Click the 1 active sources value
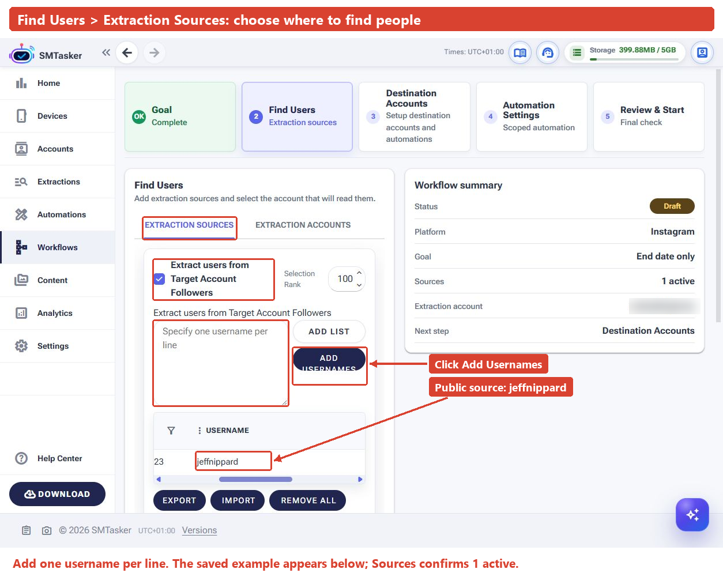This screenshot has width=723, height=588. click(x=678, y=281)
